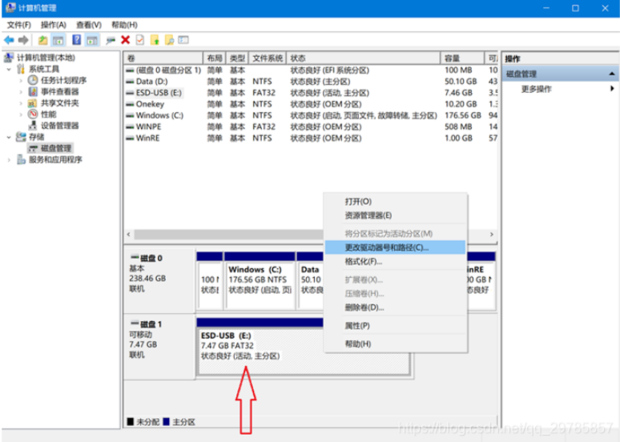The image size is (620, 442).
Task: Click the red X delete toolbar icon
Action: 125,40
